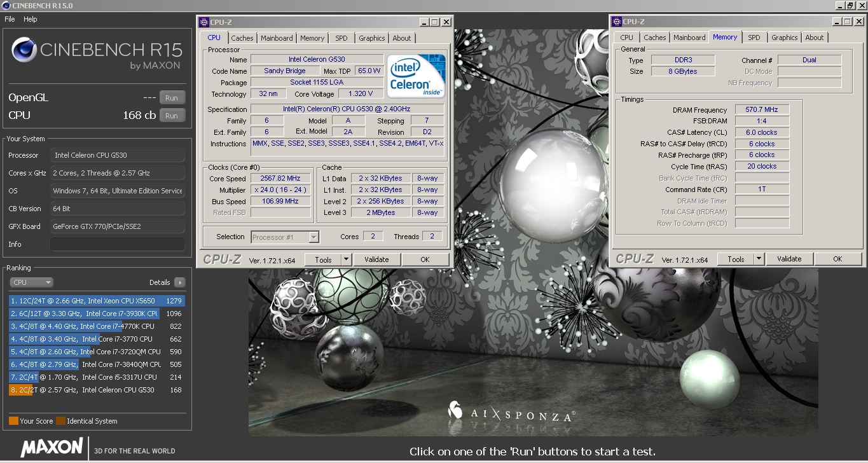Open the CPU ranking type dropdown
The image size is (868, 463).
coord(31,282)
